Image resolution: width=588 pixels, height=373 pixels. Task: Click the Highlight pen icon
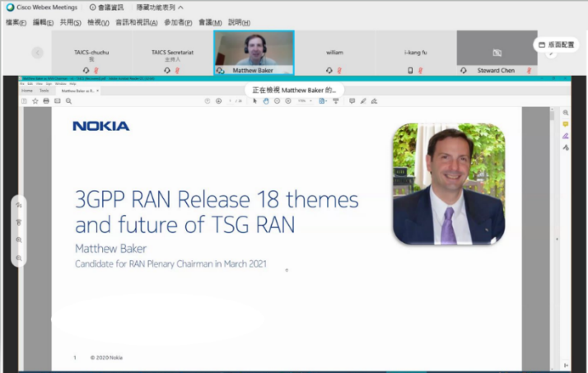[363, 100]
